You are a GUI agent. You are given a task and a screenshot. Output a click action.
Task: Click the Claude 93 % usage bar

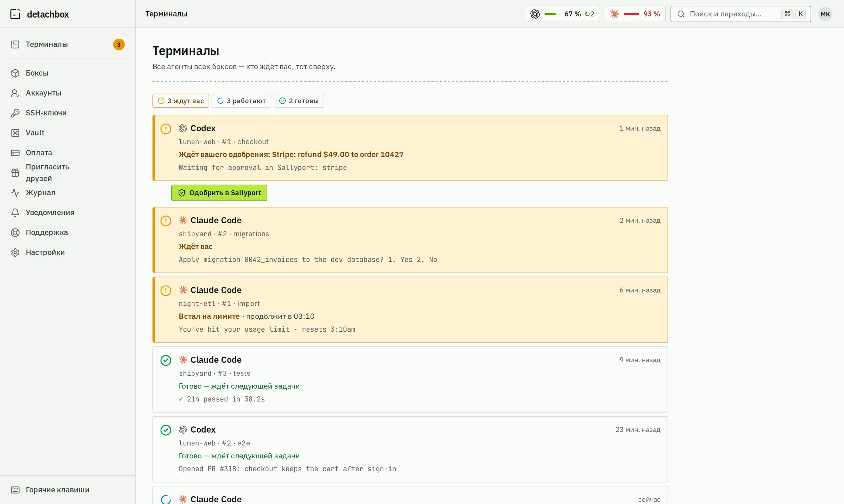click(631, 14)
